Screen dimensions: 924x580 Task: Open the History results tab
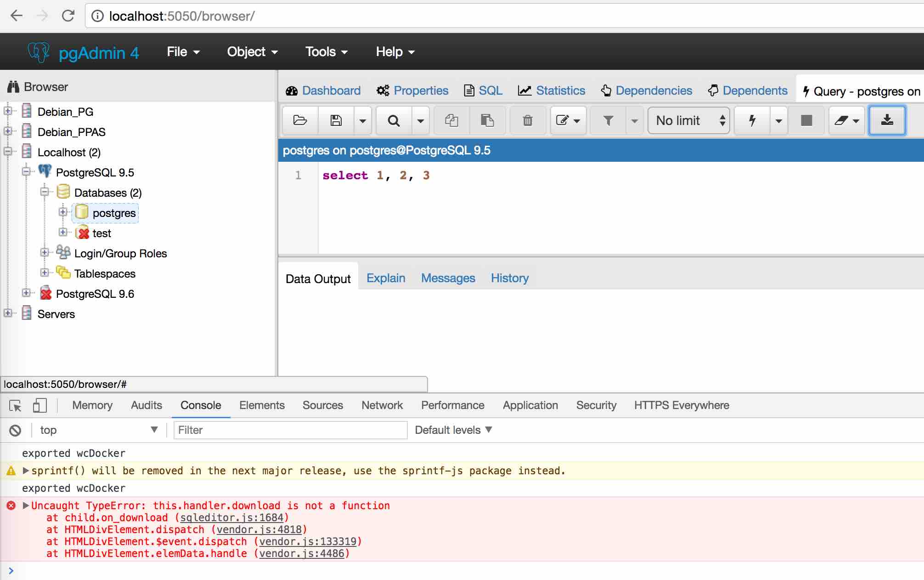coord(510,278)
